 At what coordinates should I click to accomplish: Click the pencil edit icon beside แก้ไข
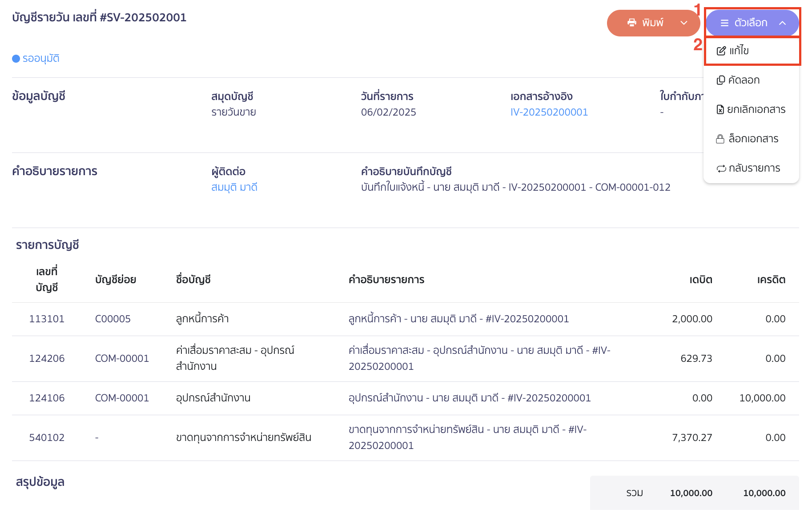(721, 50)
